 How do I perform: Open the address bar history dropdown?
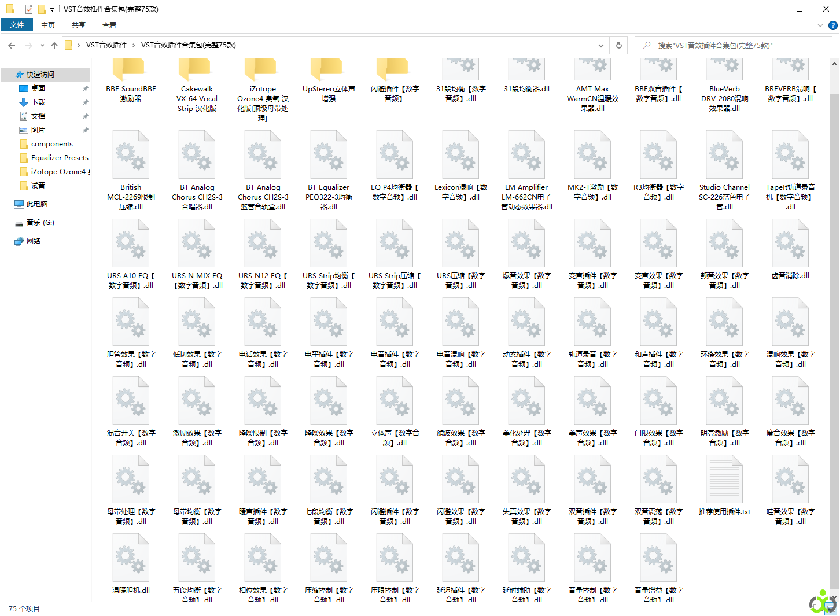coord(601,45)
